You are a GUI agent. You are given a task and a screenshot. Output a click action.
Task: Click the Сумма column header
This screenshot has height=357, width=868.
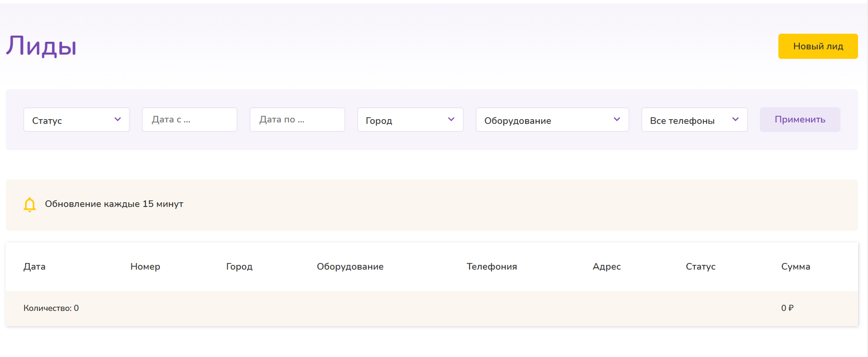[796, 266]
